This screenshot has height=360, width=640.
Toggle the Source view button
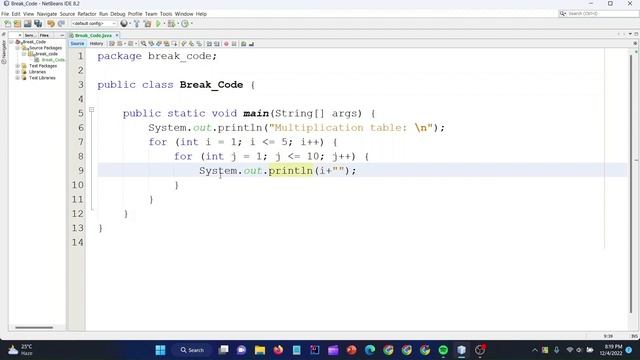tap(77, 44)
